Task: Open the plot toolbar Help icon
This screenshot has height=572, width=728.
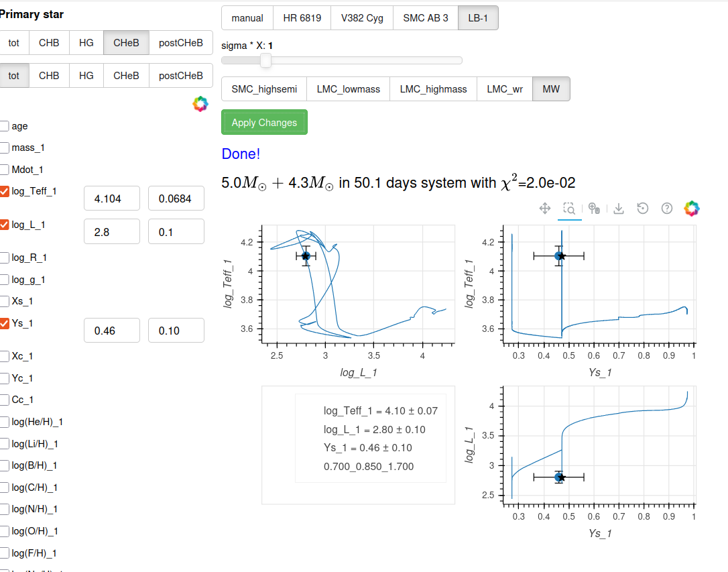Action: click(667, 209)
